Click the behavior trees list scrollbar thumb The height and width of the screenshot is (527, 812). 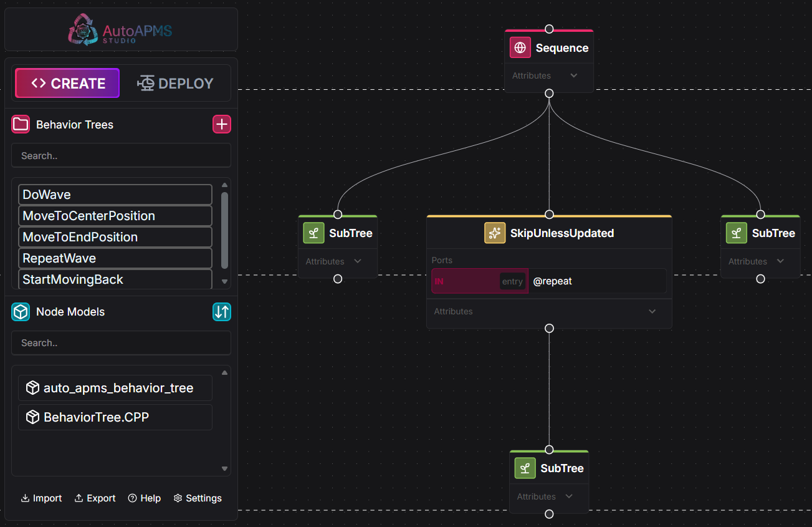click(x=224, y=230)
